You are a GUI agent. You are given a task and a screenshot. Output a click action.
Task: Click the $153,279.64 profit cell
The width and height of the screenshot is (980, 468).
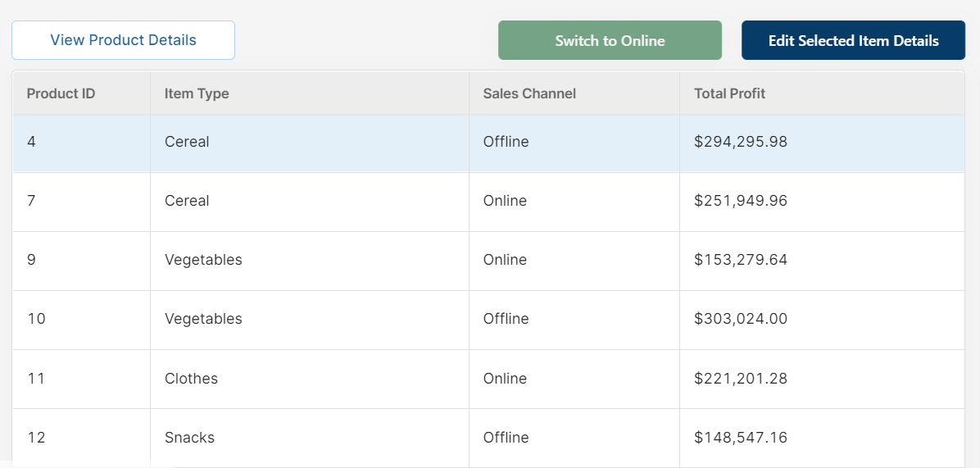pyautogui.click(x=823, y=261)
